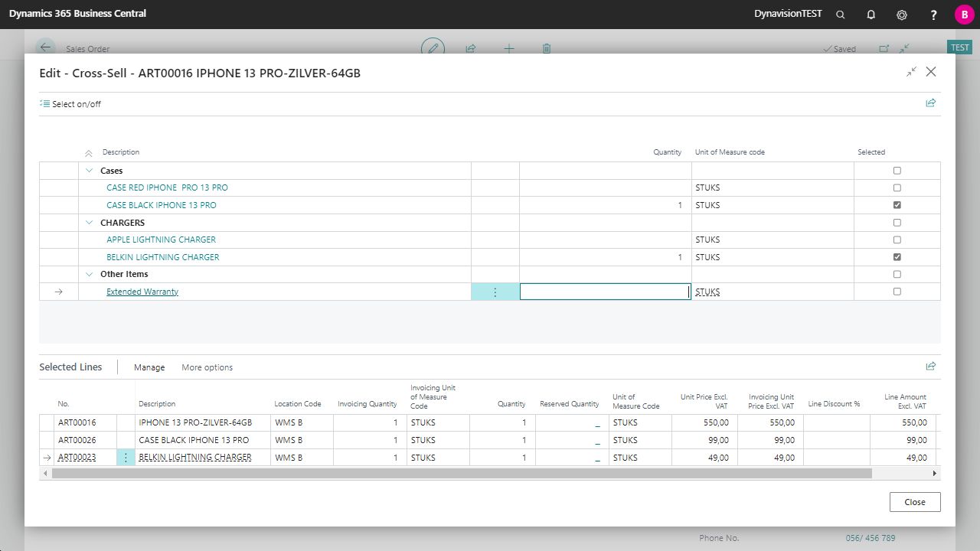Collapse the Other Items group
This screenshot has width=980, height=551.
pos(89,274)
